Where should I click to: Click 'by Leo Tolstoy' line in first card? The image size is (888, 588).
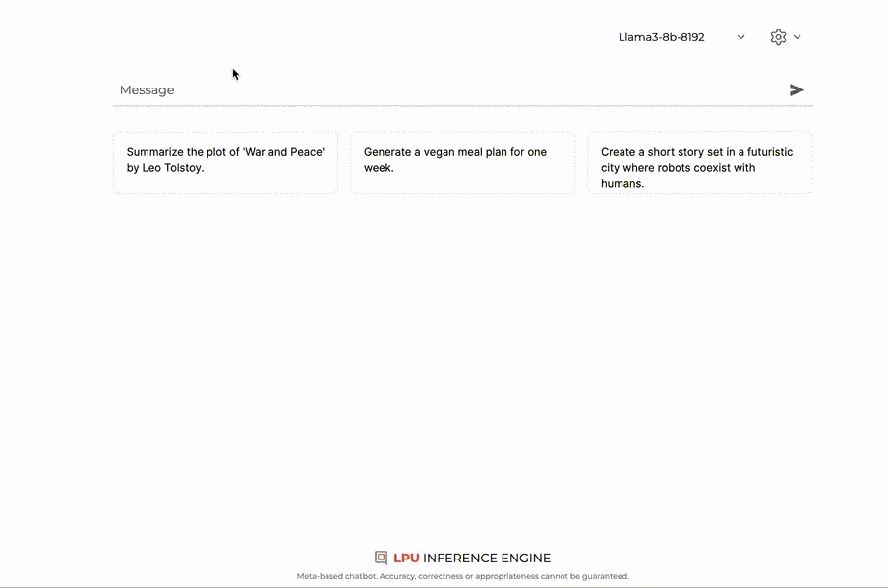point(165,168)
